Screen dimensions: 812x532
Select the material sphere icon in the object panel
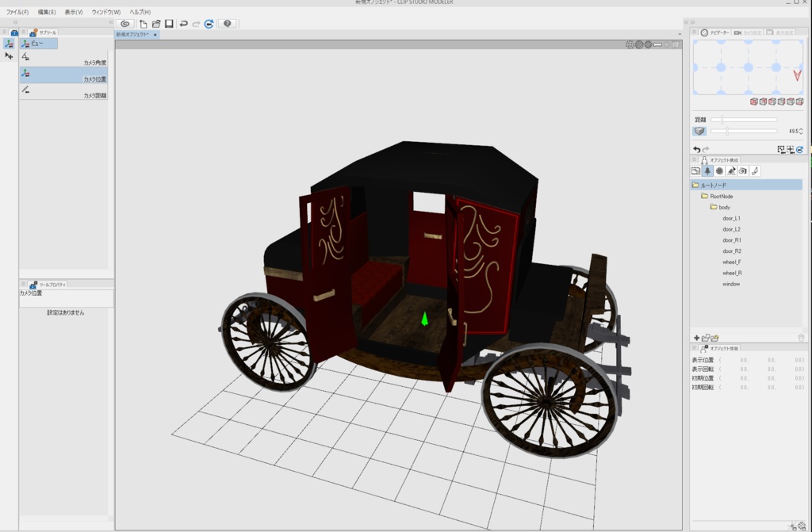click(x=720, y=170)
